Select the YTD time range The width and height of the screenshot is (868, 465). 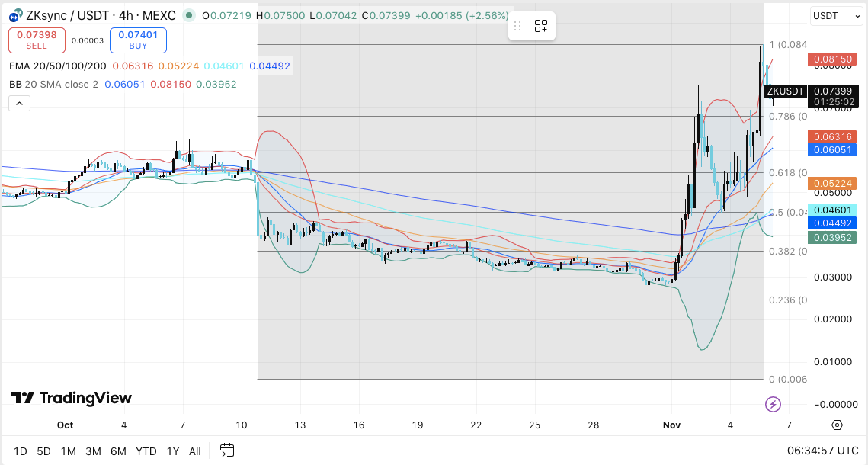click(146, 451)
